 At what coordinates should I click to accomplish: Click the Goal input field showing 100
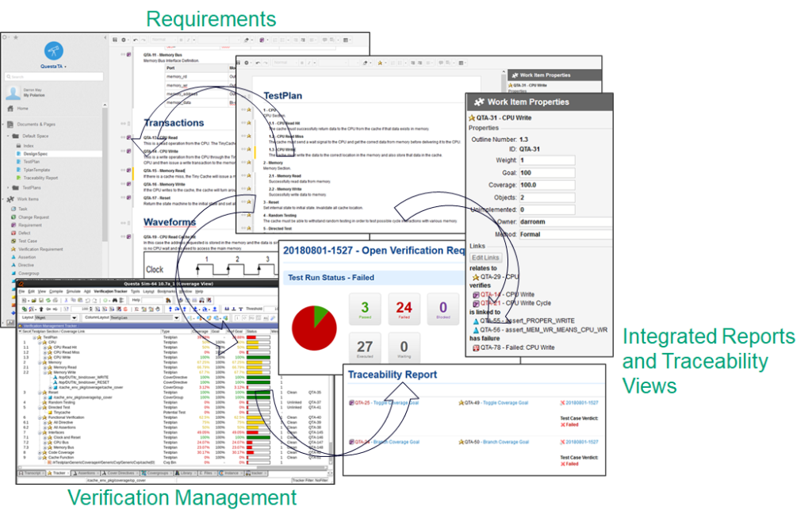[x=547, y=173]
